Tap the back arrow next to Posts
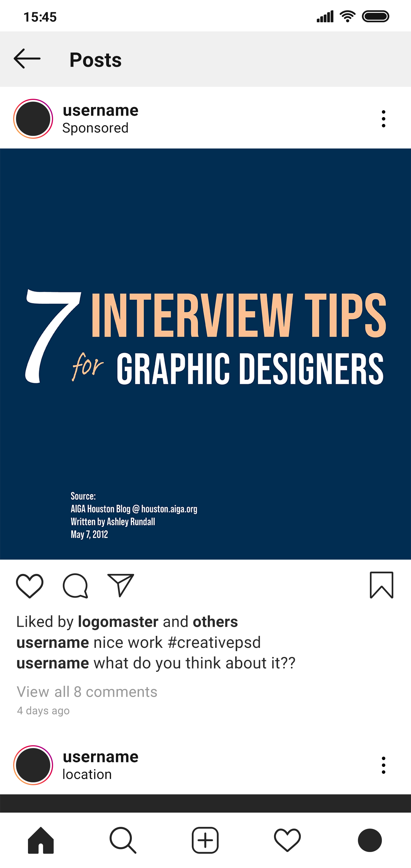411x868 pixels. click(27, 59)
